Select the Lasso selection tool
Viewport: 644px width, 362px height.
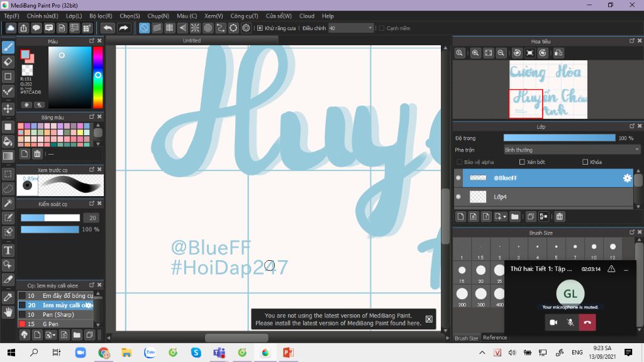[x=8, y=189]
